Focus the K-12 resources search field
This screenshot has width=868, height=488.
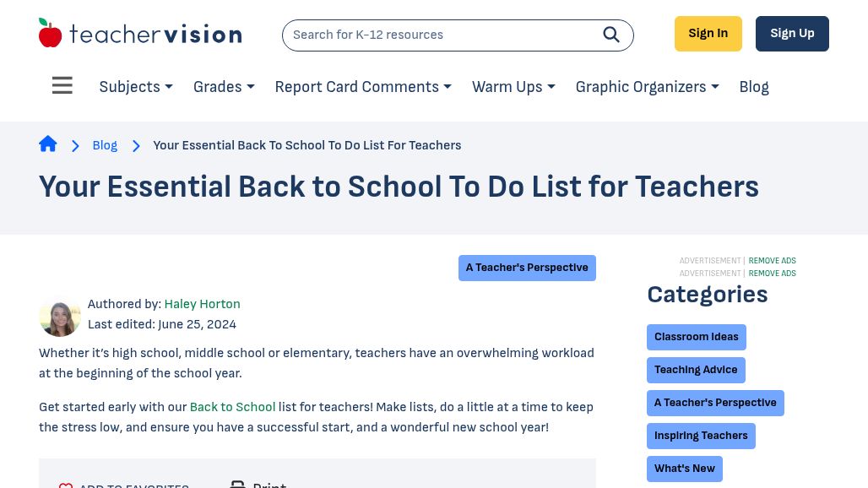[x=439, y=35]
